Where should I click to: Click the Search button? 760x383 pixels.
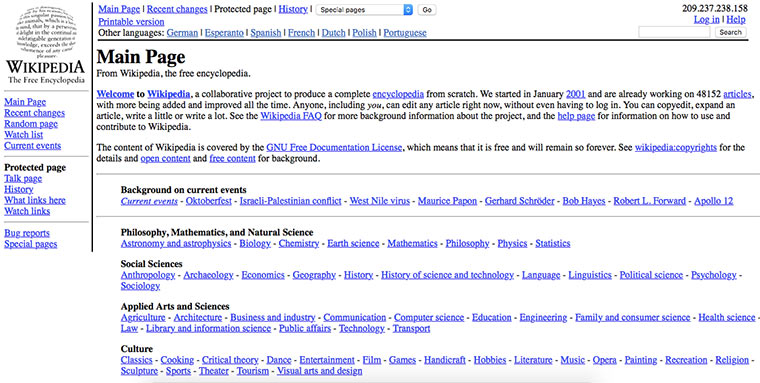(730, 32)
